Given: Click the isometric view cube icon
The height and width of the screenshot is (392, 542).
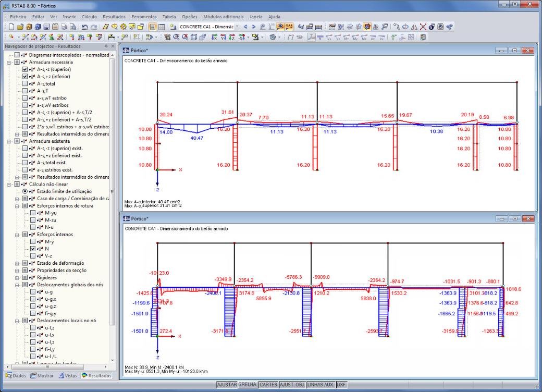Looking at the screenshot, I should (194, 37).
